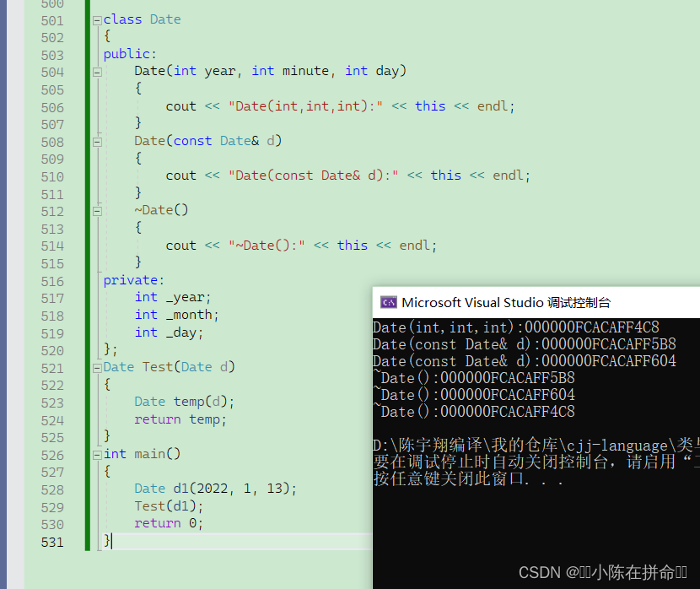Click the "~Date():" string literal

[x=267, y=246]
